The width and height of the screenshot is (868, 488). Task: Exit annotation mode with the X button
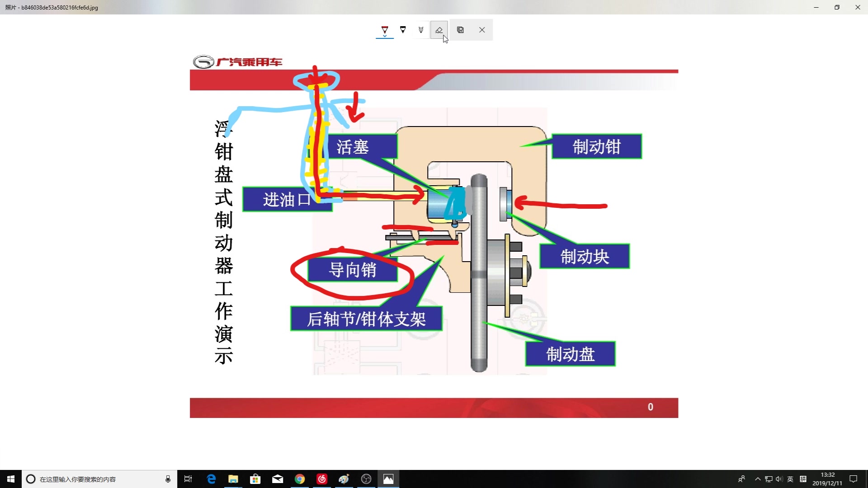point(482,29)
